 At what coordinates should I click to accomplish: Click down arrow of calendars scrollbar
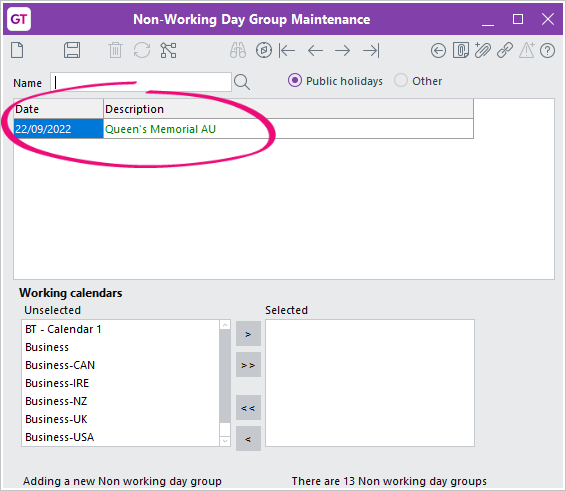click(x=225, y=441)
